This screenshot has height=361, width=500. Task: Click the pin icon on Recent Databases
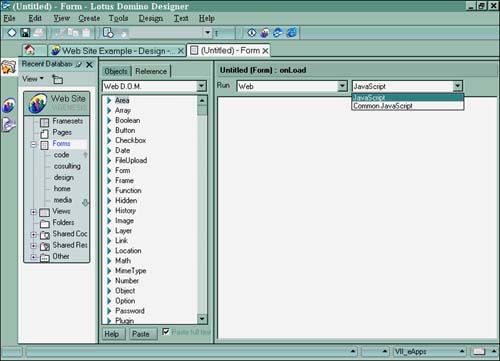[79, 64]
